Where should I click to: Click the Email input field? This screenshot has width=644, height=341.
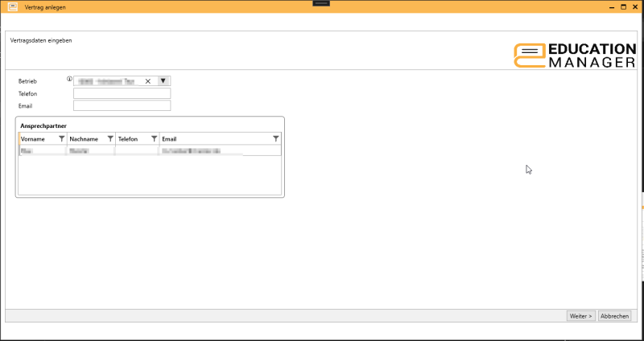click(122, 105)
